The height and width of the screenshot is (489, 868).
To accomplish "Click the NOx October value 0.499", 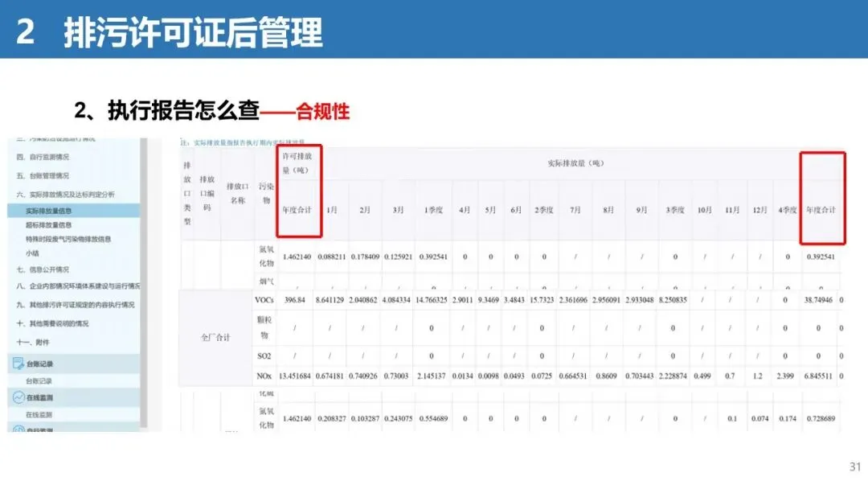I will tap(702, 376).
